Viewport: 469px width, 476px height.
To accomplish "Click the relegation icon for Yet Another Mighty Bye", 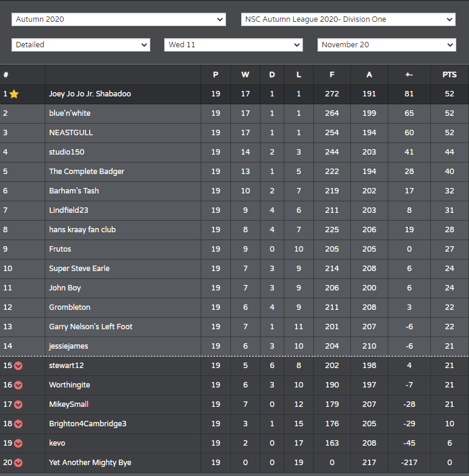I will [18, 463].
